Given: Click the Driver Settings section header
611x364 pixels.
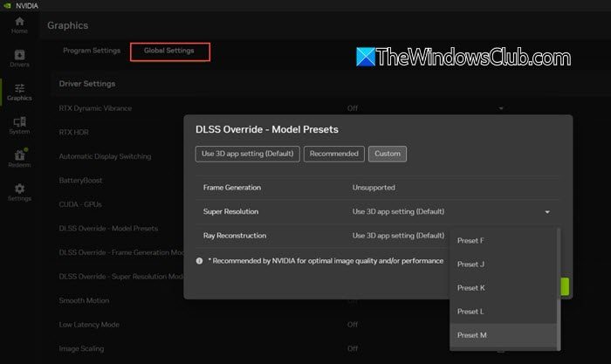Looking at the screenshot, I should 87,84.
